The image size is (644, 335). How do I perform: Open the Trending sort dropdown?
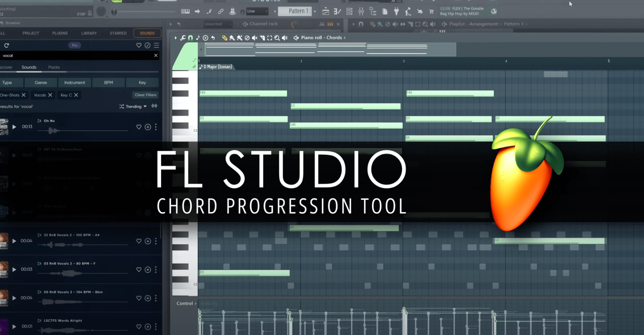click(133, 107)
